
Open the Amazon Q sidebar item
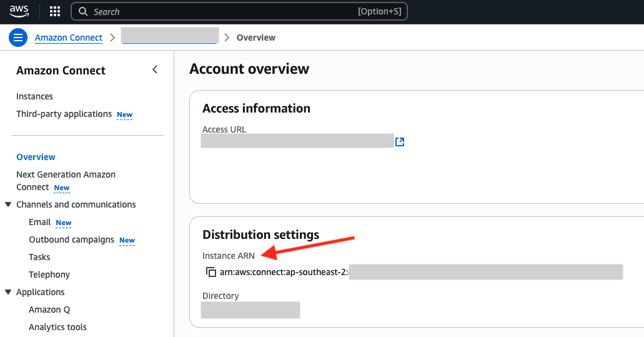49,309
